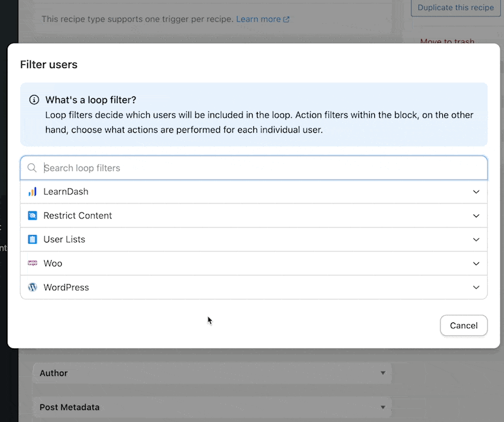This screenshot has height=422, width=504.
Task: Select the Woo integration row
Action: [x=252, y=263]
